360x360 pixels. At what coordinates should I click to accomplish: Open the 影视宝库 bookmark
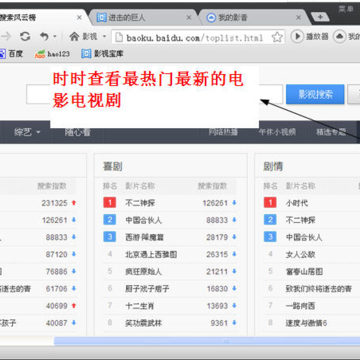pos(103,54)
